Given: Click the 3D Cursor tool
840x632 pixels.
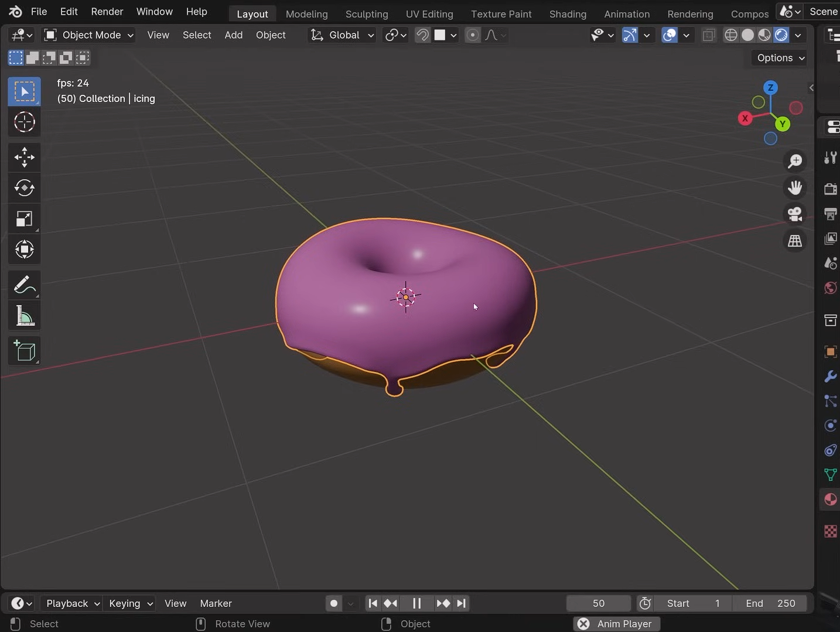Looking at the screenshot, I should [x=24, y=122].
